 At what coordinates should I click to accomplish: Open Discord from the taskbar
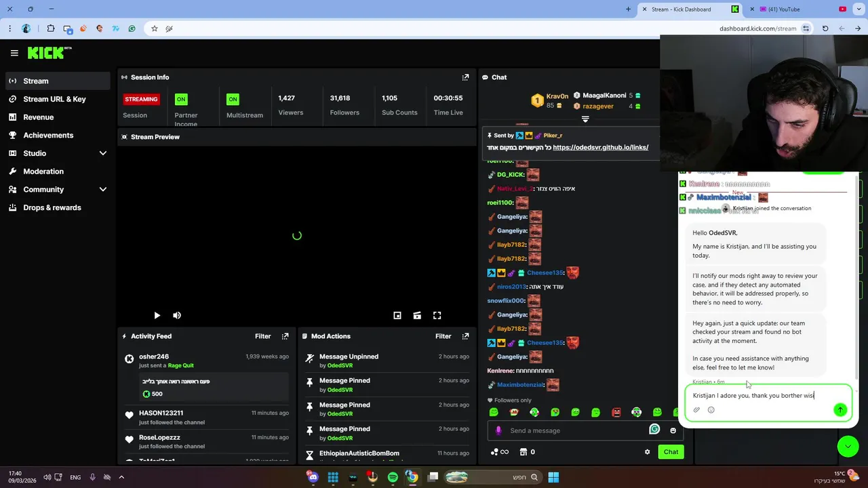313,477
